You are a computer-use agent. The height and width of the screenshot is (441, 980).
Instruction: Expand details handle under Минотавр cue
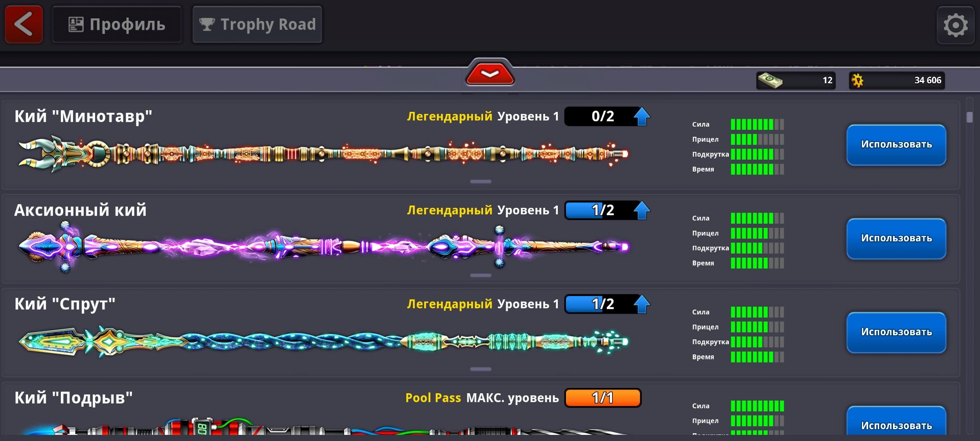click(481, 181)
